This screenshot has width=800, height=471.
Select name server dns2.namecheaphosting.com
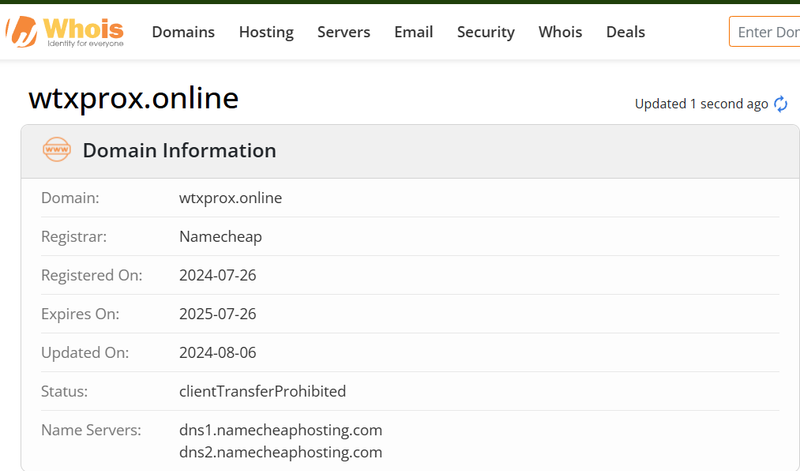(x=281, y=452)
